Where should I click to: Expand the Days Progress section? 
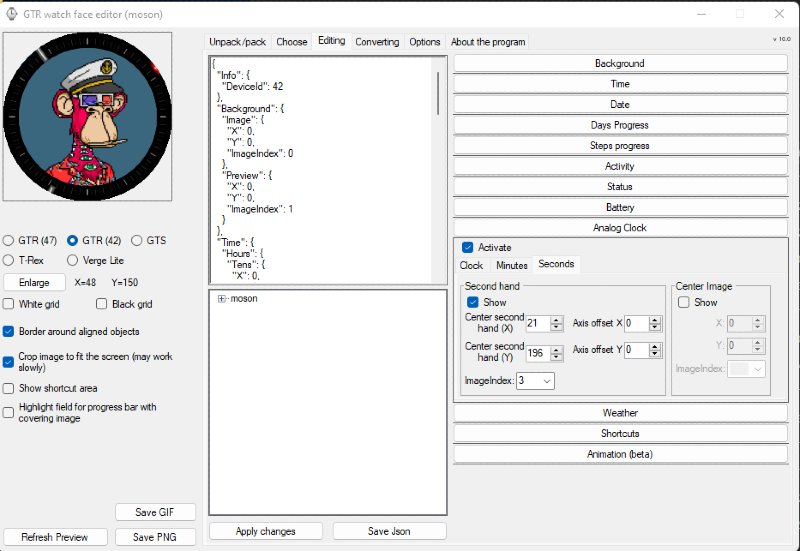620,125
